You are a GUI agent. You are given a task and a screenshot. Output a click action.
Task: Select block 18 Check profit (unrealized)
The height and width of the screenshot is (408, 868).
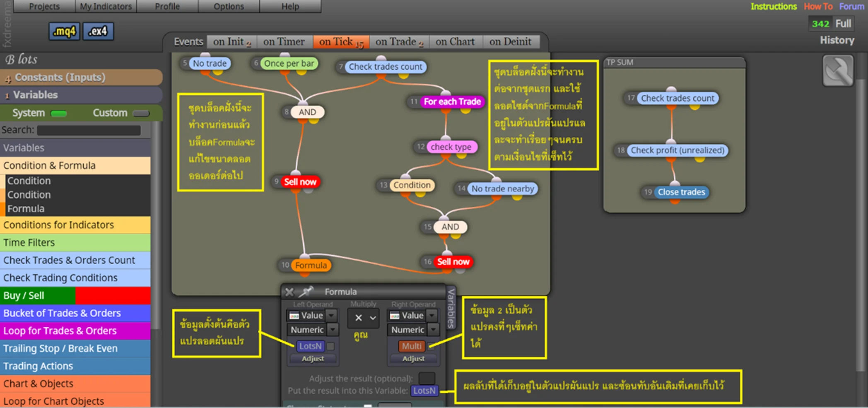coord(678,150)
